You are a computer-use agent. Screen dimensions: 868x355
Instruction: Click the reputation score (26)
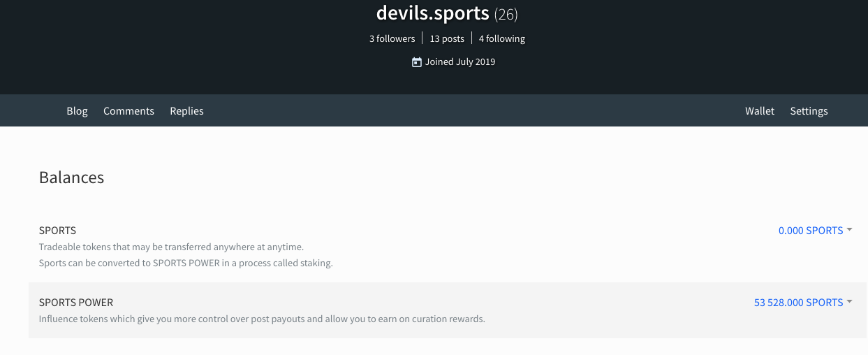(x=506, y=14)
